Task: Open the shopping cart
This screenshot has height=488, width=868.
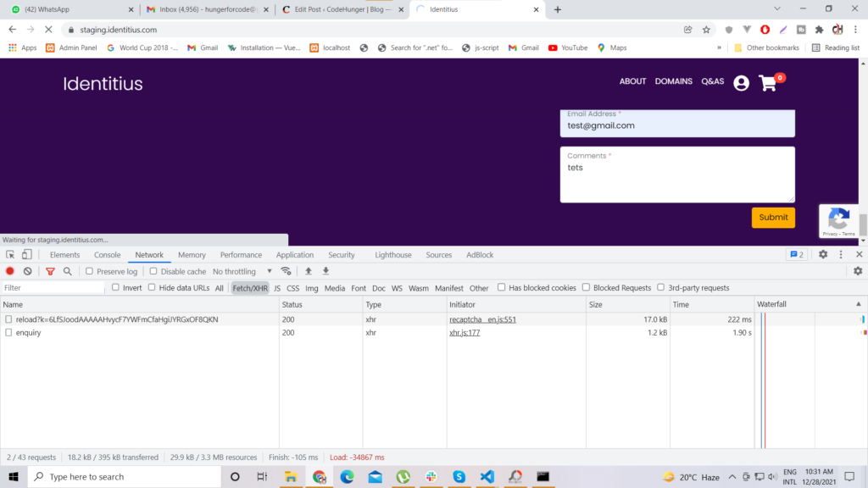Action: [x=768, y=83]
